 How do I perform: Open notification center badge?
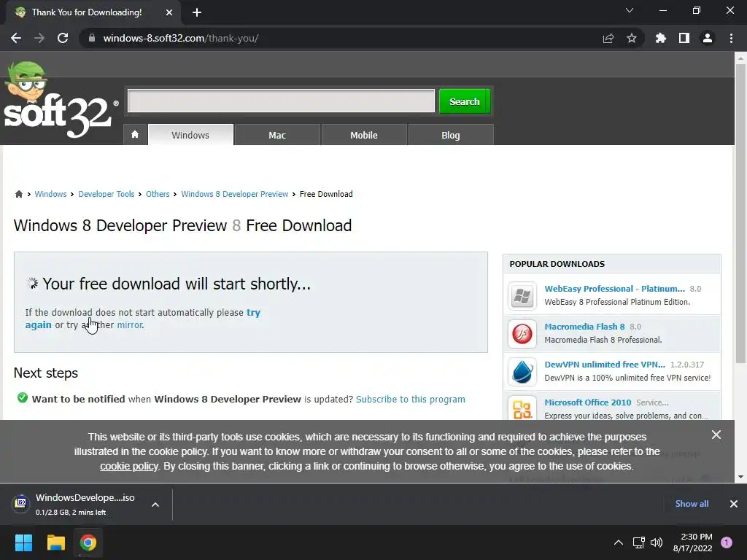pos(727,542)
